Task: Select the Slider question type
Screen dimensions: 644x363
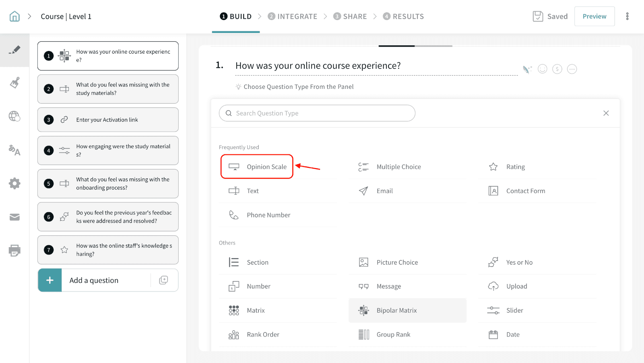Action: tap(514, 310)
